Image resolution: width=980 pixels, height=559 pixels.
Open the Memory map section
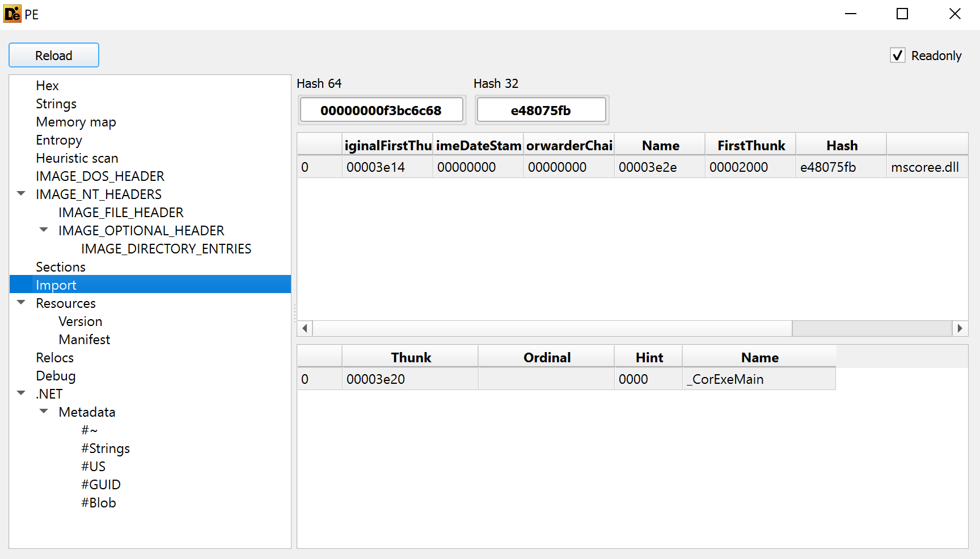click(76, 122)
